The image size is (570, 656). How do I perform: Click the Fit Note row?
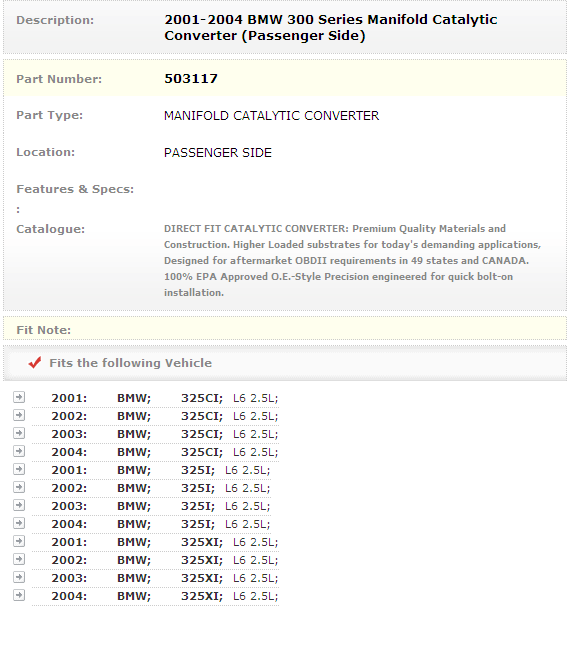(285, 329)
